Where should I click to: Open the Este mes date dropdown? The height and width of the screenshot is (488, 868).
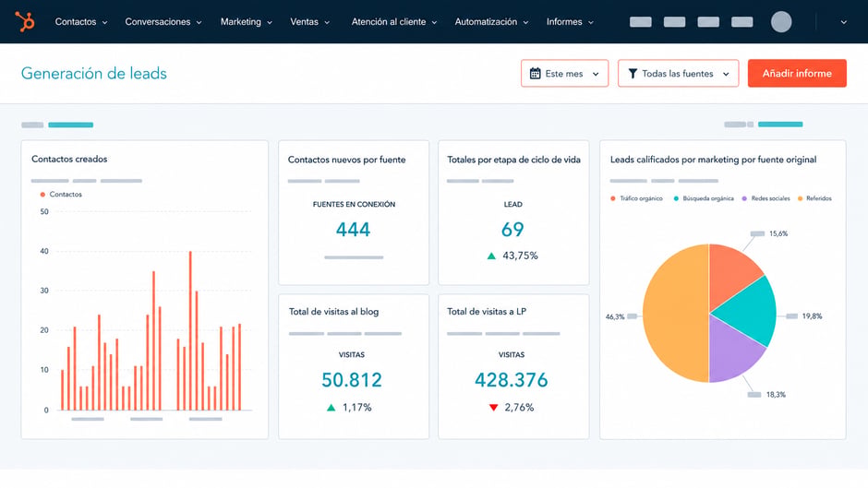pos(564,73)
